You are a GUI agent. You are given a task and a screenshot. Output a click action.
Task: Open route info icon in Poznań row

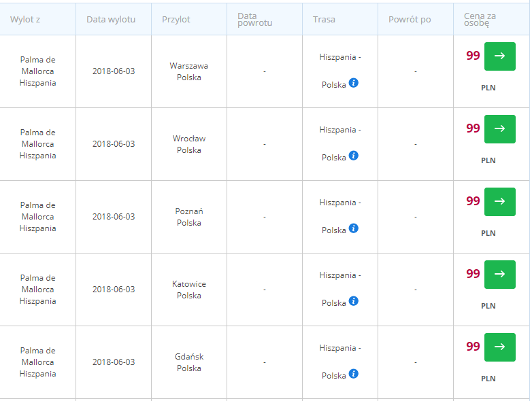click(353, 228)
